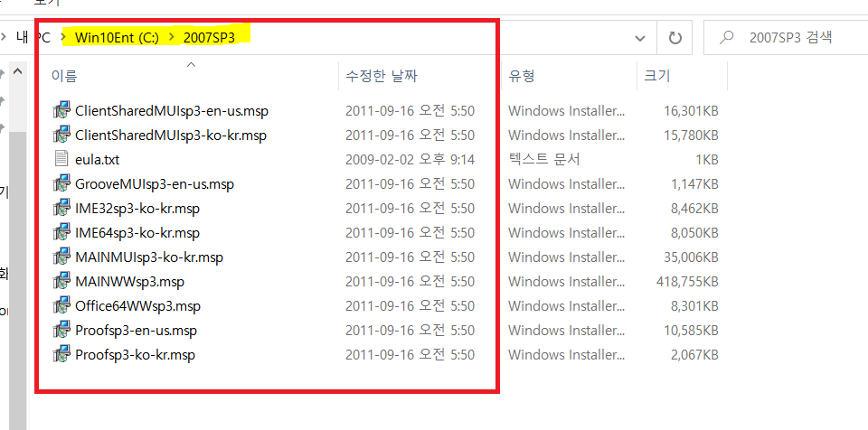Click the 텍스트 문서 type cell

[x=544, y=159]
